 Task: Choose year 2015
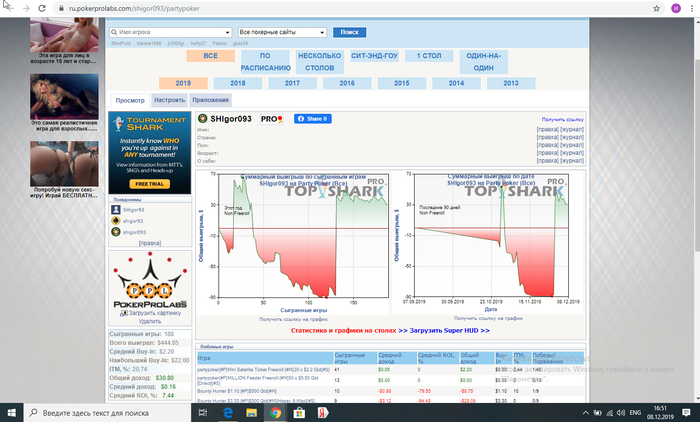pyautogui.click(x=402, y=83)
